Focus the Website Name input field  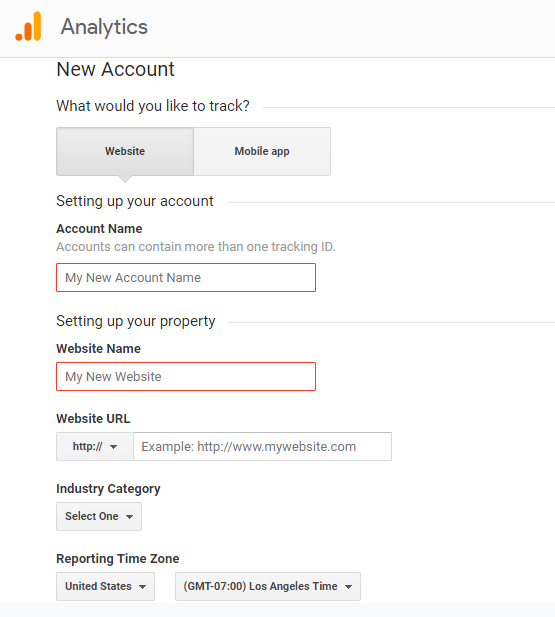click(186, 377)
